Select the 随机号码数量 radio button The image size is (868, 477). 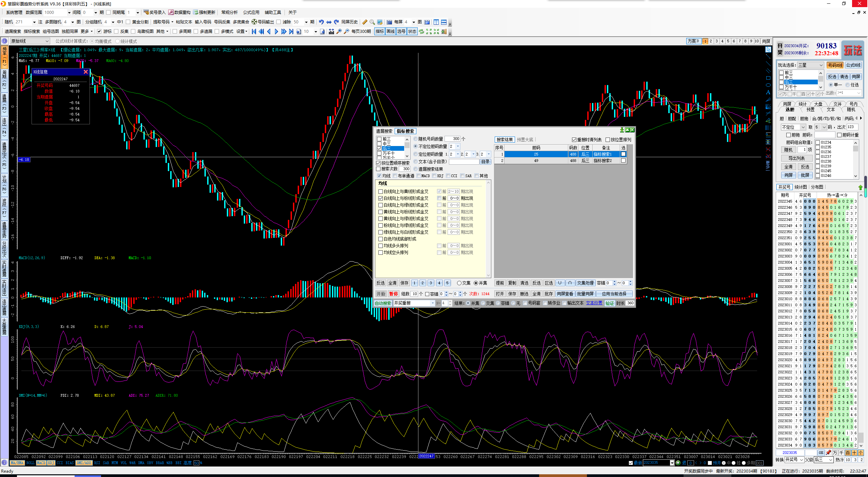(x=415, y=139)
